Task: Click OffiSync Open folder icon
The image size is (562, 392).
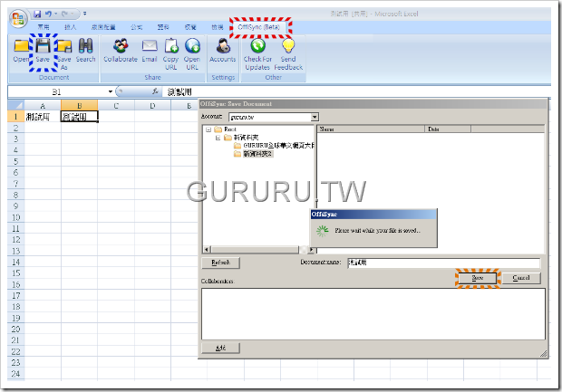Action: pos(21,46)
